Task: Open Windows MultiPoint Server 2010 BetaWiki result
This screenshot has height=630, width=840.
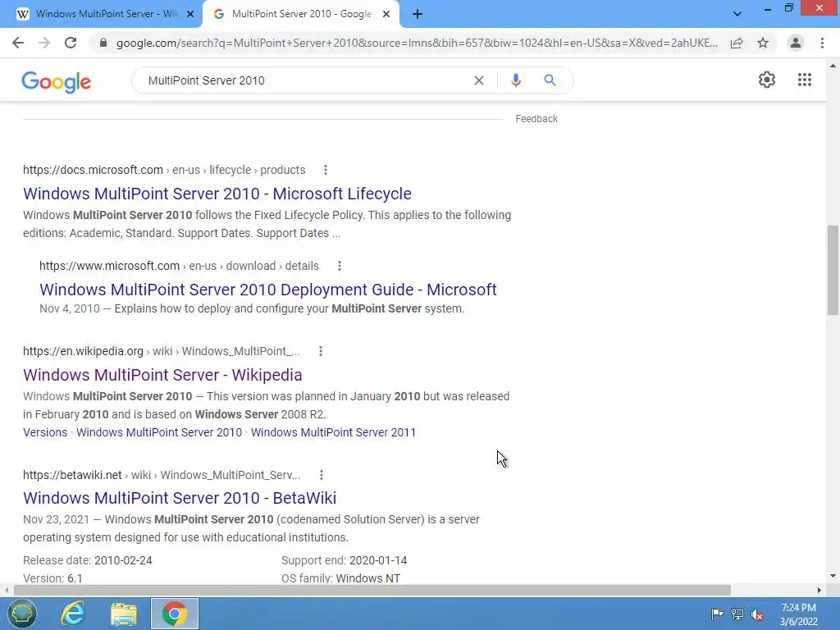Action: click(180, 498)
